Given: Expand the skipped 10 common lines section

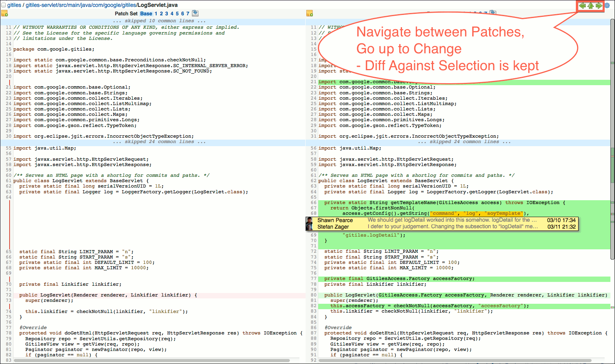Looking at the screenshot, I should tap(159, 20).
